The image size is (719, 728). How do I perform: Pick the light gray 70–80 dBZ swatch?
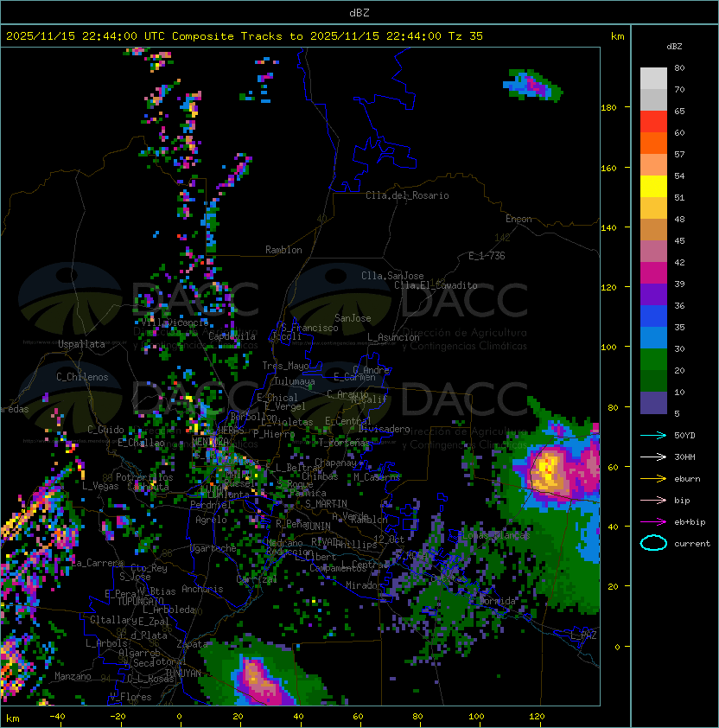click(x=653, y=79)
